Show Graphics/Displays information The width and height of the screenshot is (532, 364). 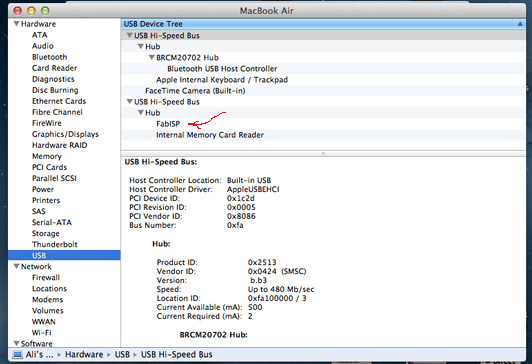[65, 134]
